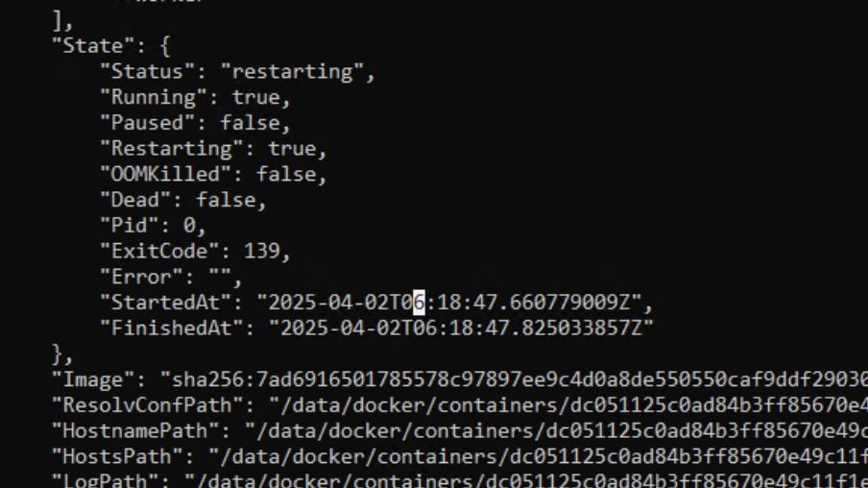Click the "Paused" key text
The image size is (868, 488).
[147, 123]
